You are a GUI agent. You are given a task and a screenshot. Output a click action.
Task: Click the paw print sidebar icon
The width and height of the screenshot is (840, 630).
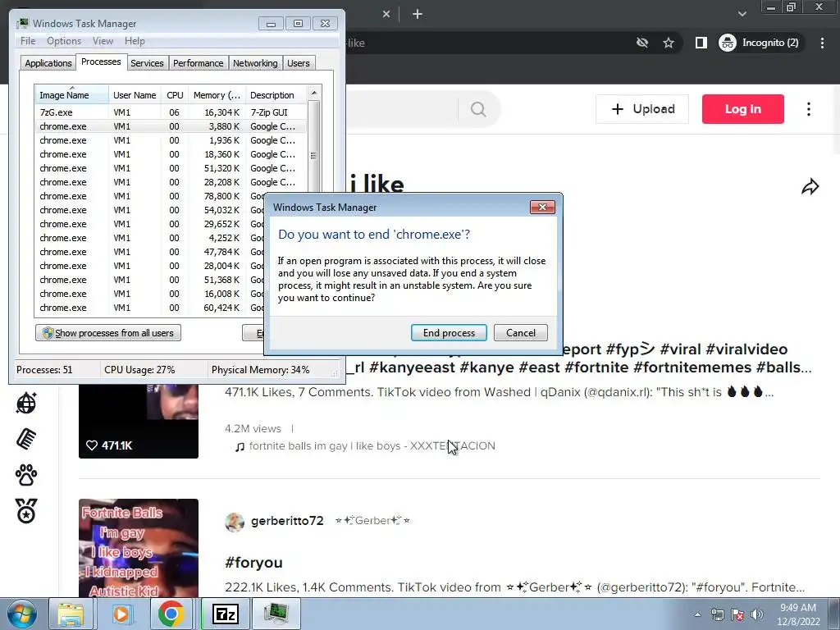tap(25, 475)
